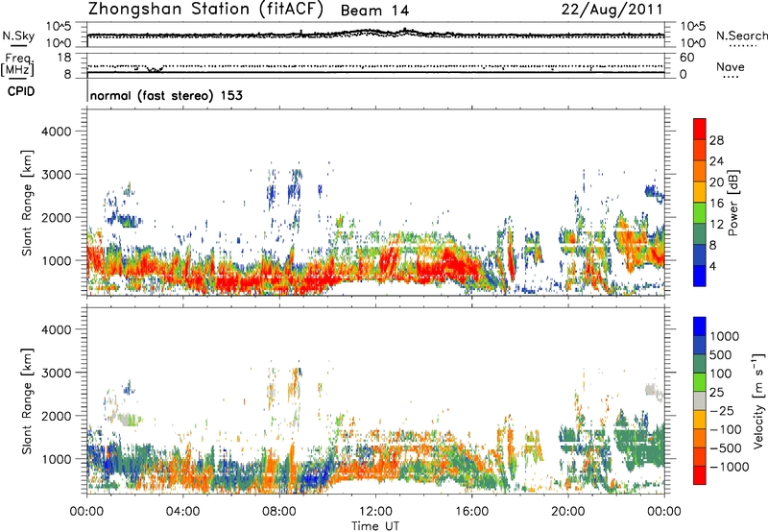Click the '18' frequency axis value
Viewport: 768px width, 532px height.
click(x=63, y=58)
